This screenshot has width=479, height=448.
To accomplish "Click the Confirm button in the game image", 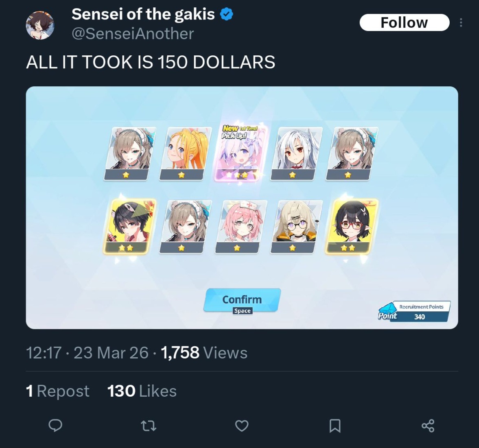I will coord(242,300).
